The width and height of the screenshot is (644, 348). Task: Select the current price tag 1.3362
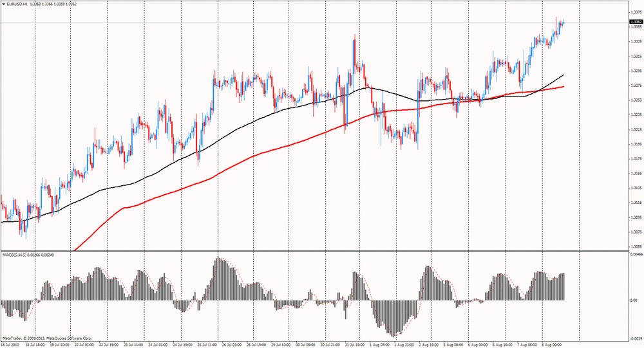coord(636,22)
